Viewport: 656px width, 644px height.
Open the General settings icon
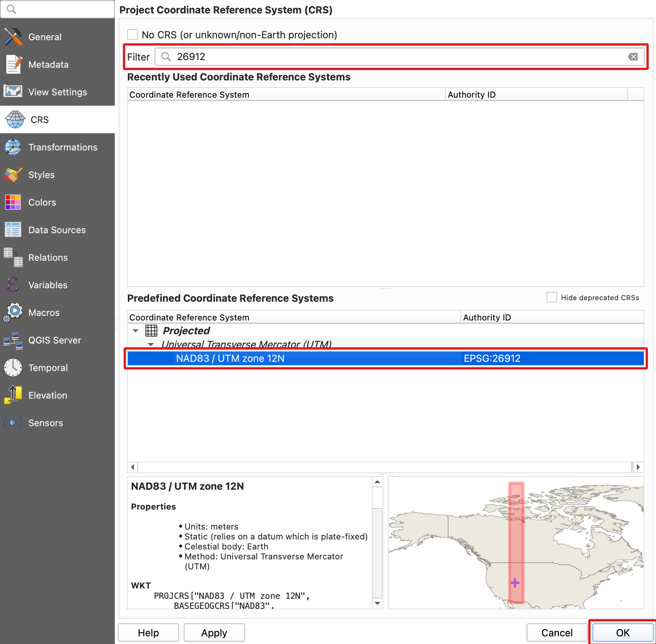pos(13,37)
